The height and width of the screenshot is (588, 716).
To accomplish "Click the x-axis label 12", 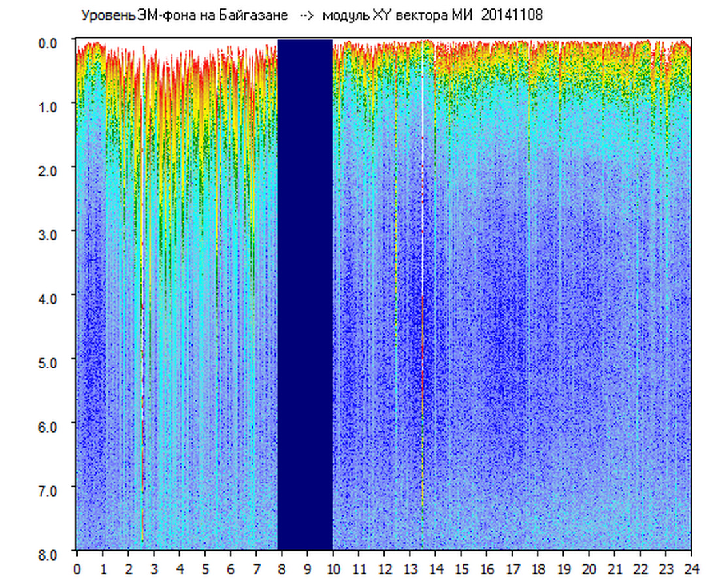I will 384,569.
